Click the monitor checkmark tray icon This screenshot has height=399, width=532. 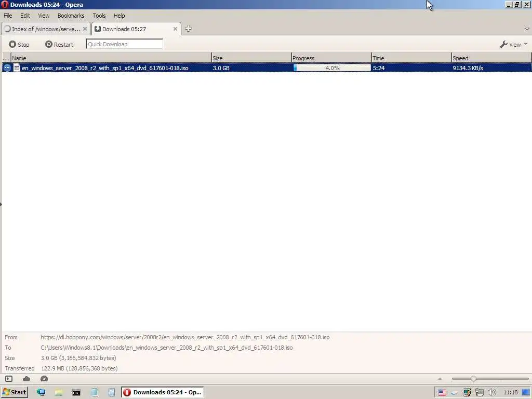(x=467, y=393)
